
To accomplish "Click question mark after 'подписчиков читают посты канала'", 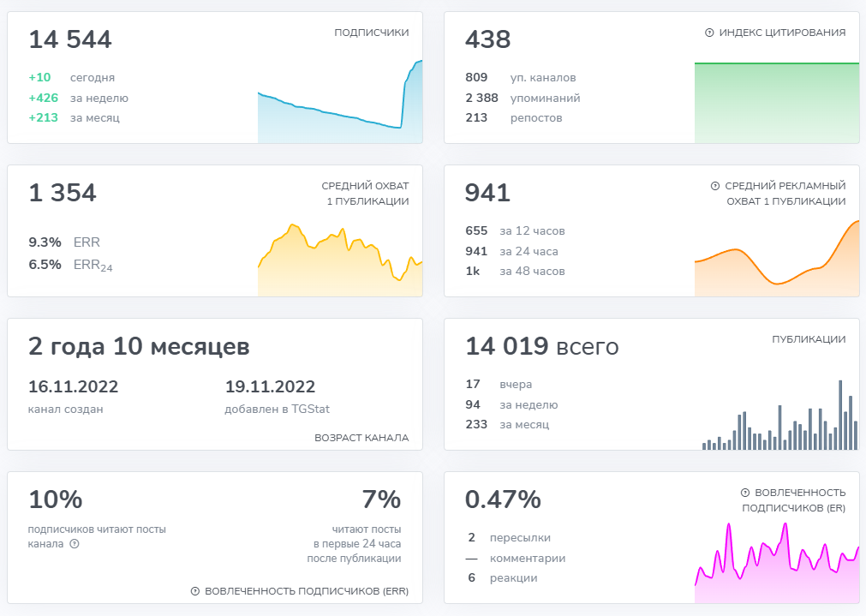I will 74,544.
